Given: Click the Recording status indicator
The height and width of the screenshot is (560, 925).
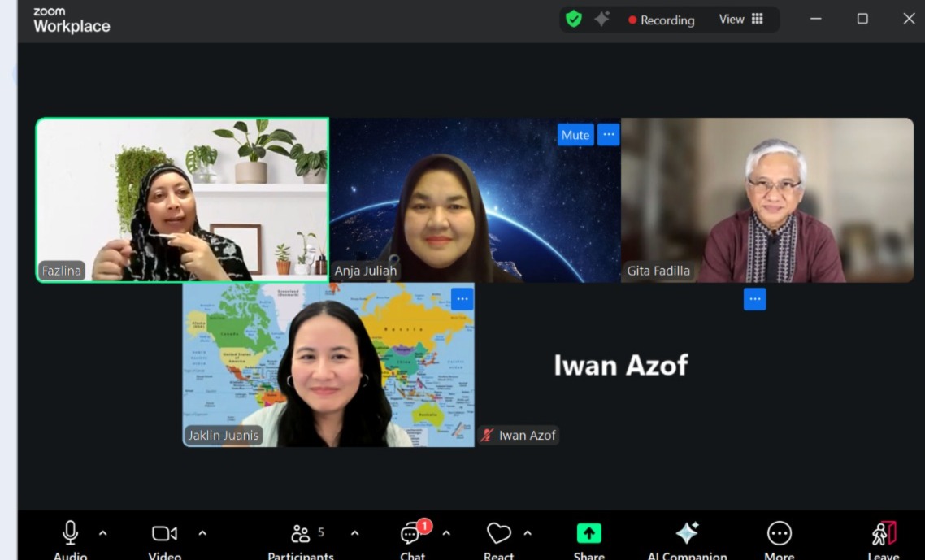Looking at the screenshot, I should pyautogui.click(x=661, y=20).
